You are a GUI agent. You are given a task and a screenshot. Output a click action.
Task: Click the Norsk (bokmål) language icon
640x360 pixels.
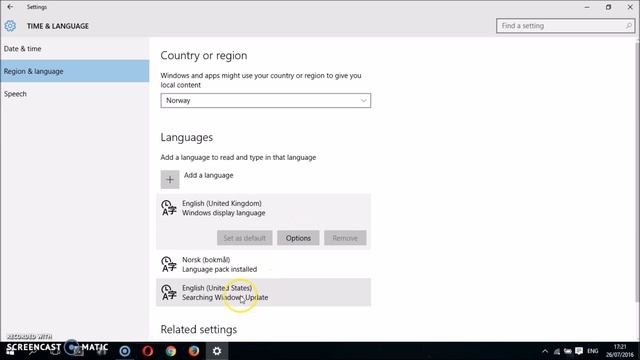pos(169,264)
